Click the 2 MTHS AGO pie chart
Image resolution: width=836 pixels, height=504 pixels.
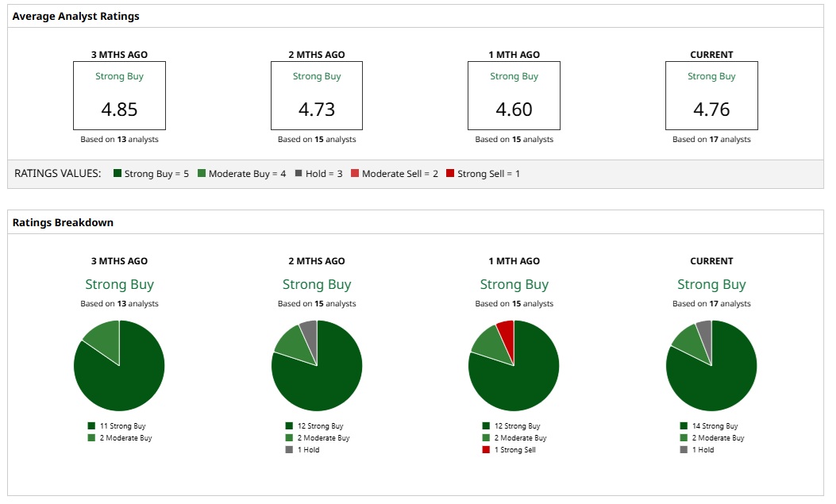[317, 365]
